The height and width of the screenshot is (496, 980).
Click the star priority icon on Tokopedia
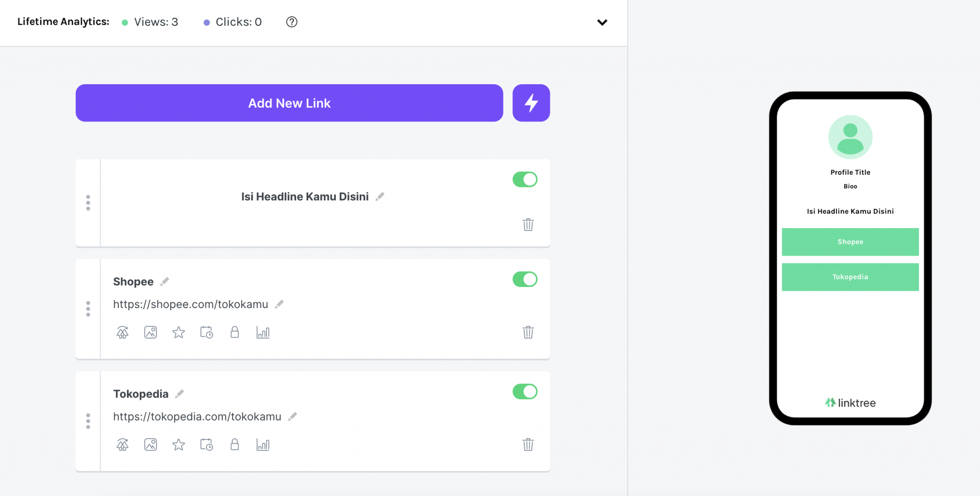click(x=178, y=445)
